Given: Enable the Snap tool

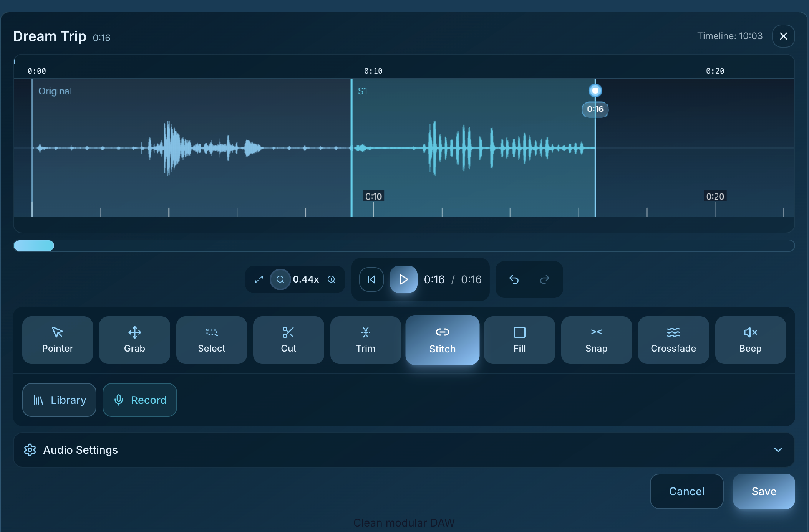Looking at the screenshot, I should [596, 340].
